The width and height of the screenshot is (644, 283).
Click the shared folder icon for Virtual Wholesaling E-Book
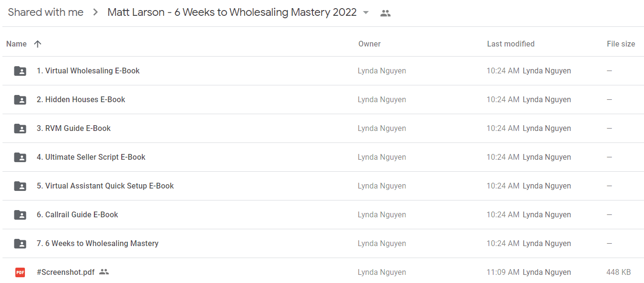[20, 71]
